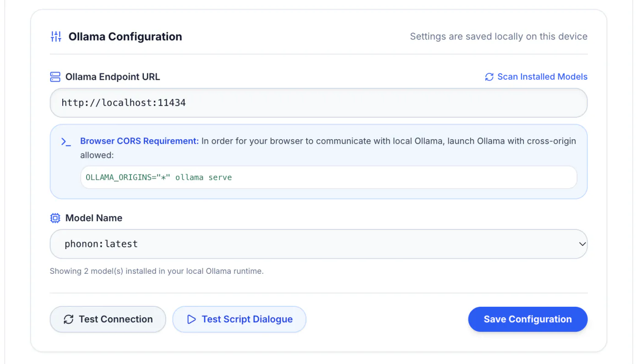This screenshot has height=364, width=641.
Task: Save Configuration
Action: pyautogui.click(x=528, y=319)
